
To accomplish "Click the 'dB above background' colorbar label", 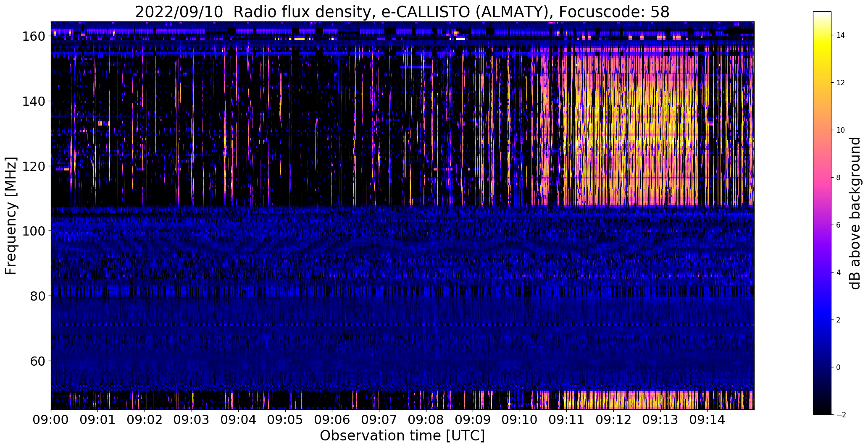I will [x=855, y=213].
